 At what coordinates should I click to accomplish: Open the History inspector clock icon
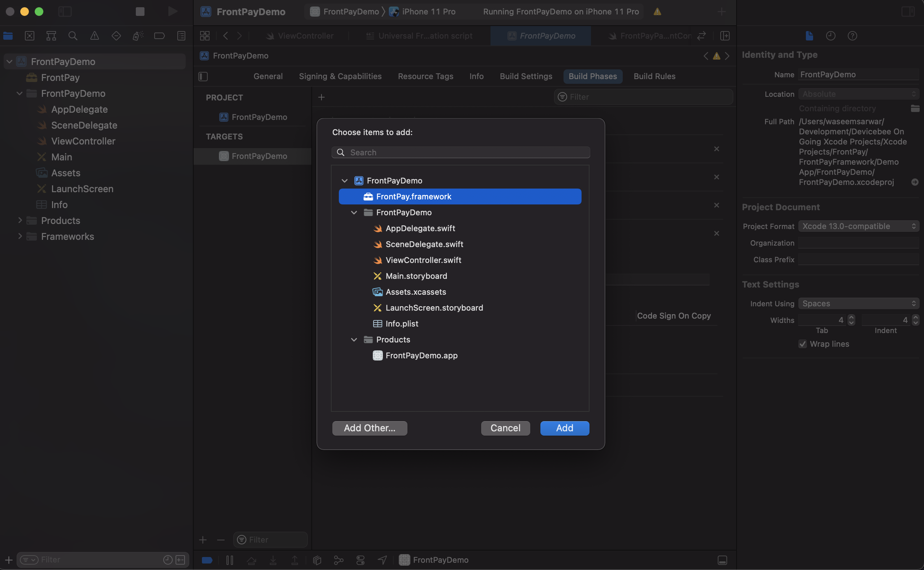[x=830, y=36]
